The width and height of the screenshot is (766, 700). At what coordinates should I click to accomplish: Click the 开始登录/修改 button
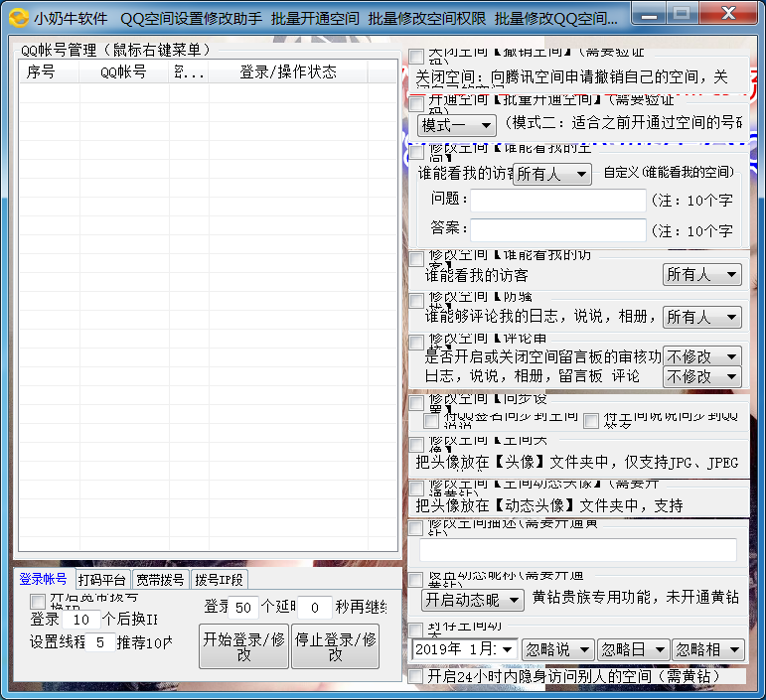(x=243, y=646)
